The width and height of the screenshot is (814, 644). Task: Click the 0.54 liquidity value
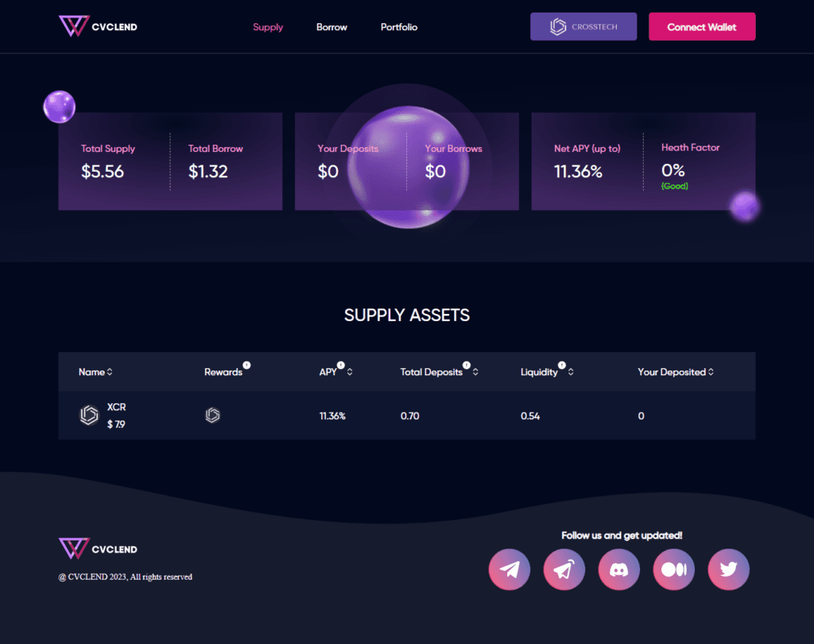click(530, 416)
